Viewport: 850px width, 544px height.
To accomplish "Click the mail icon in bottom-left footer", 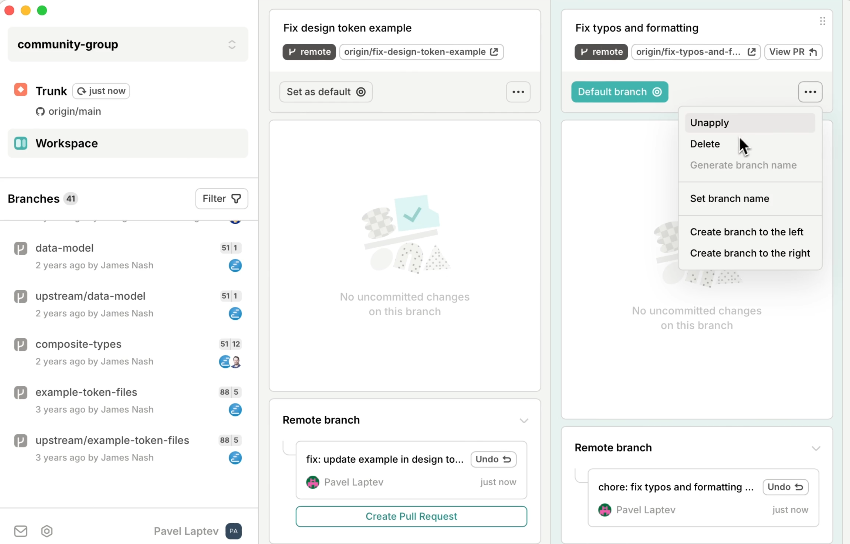I will 20,531.
